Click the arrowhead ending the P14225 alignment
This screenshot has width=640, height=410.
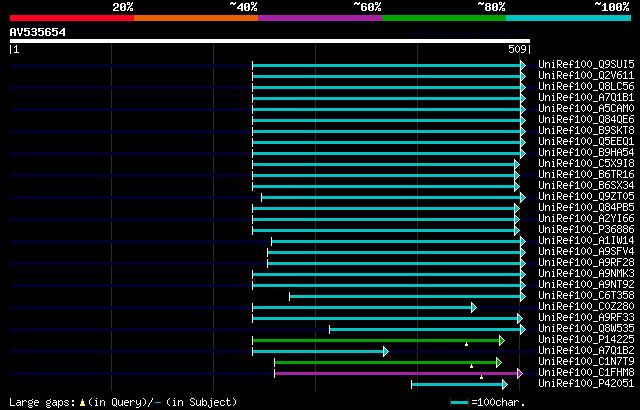point(502,340)
